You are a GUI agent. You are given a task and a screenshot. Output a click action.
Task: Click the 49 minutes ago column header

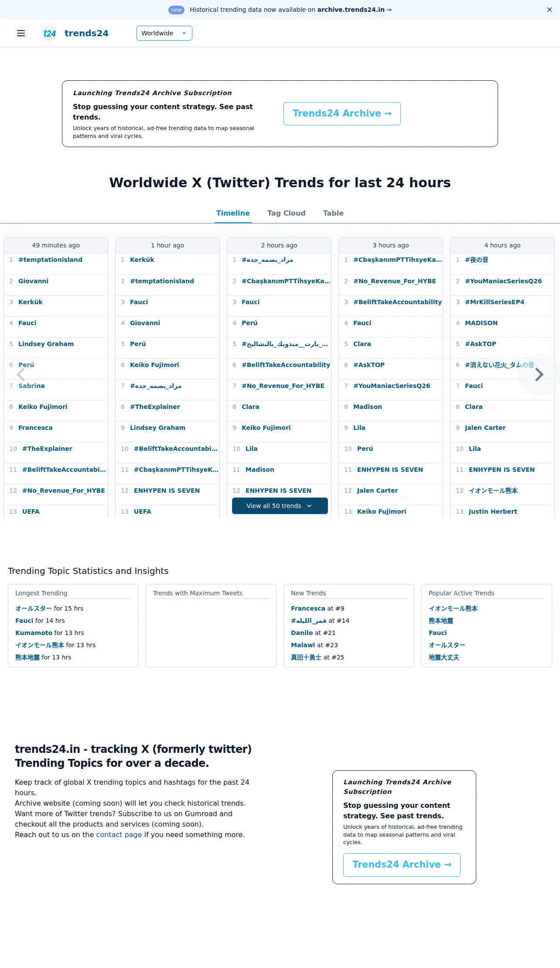[x=56, y=245]
